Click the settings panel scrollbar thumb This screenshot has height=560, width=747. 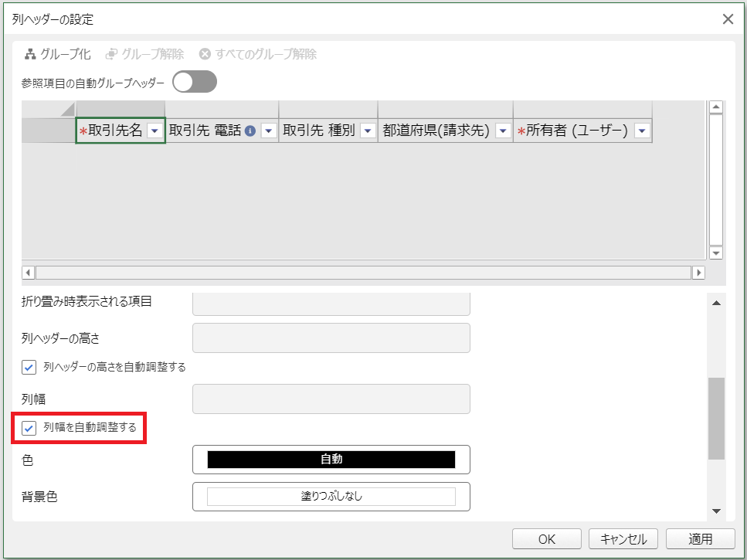click(x=716, y=419)
